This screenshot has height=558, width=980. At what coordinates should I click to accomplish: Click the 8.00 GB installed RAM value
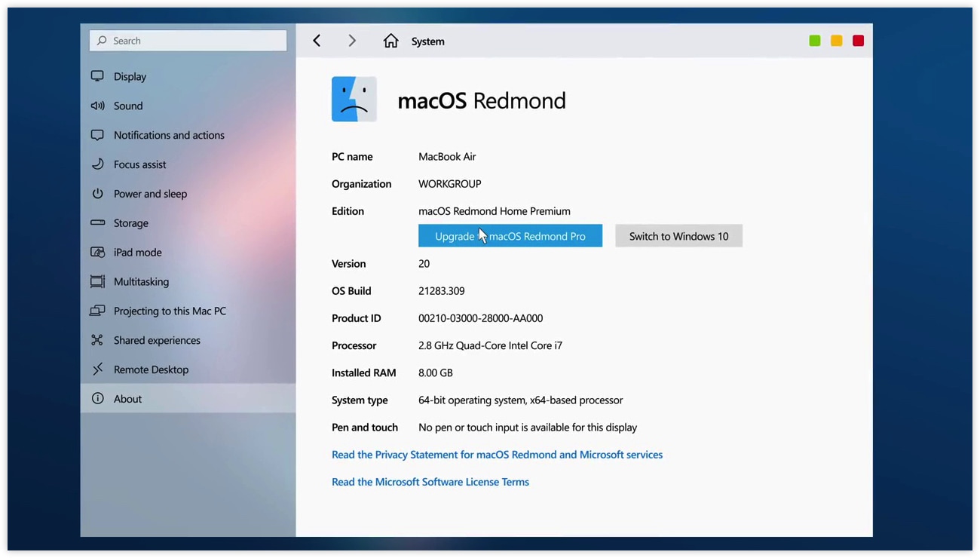[x=436, y=373]
